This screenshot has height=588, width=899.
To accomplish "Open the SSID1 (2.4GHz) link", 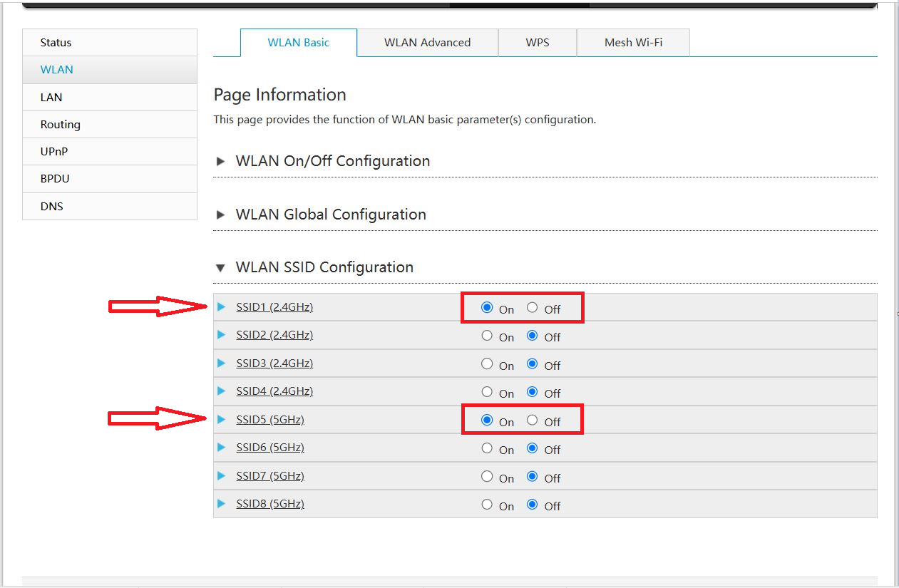I will [x=275, y=306].
